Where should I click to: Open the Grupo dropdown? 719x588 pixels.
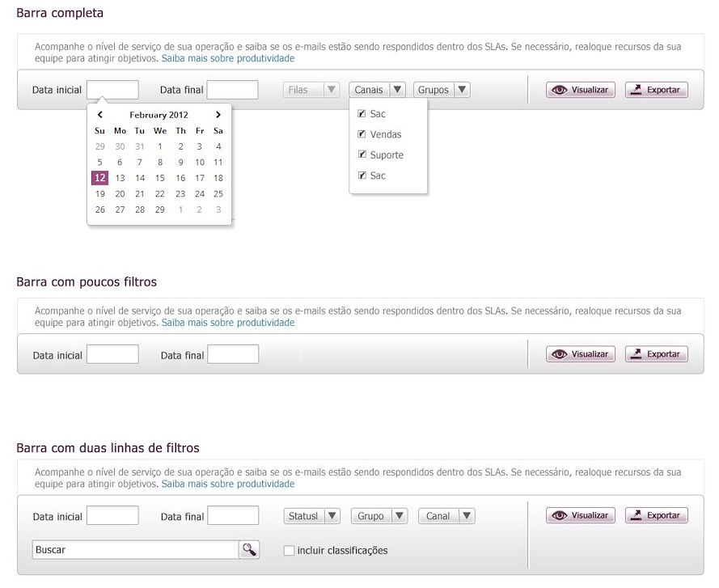click(x=379, y=516)
